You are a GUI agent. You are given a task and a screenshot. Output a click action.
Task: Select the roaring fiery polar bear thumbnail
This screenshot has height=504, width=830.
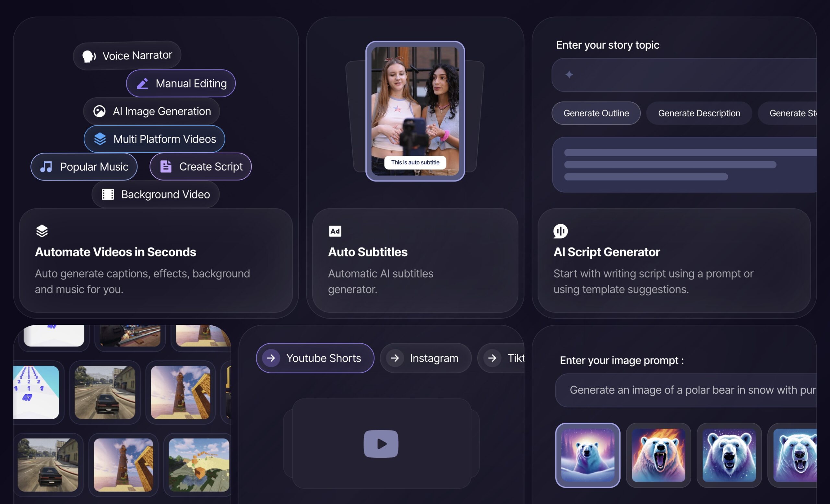click(x=658, y=455)
